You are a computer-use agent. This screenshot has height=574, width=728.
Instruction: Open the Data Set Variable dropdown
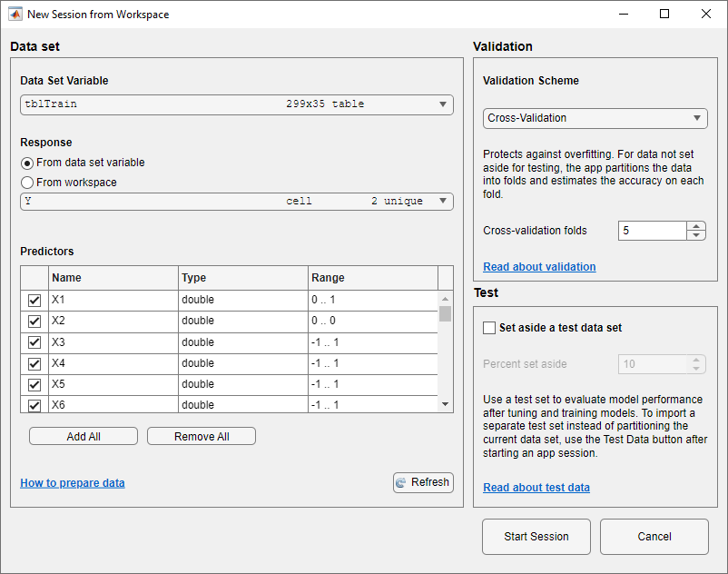tap(443, 104)
